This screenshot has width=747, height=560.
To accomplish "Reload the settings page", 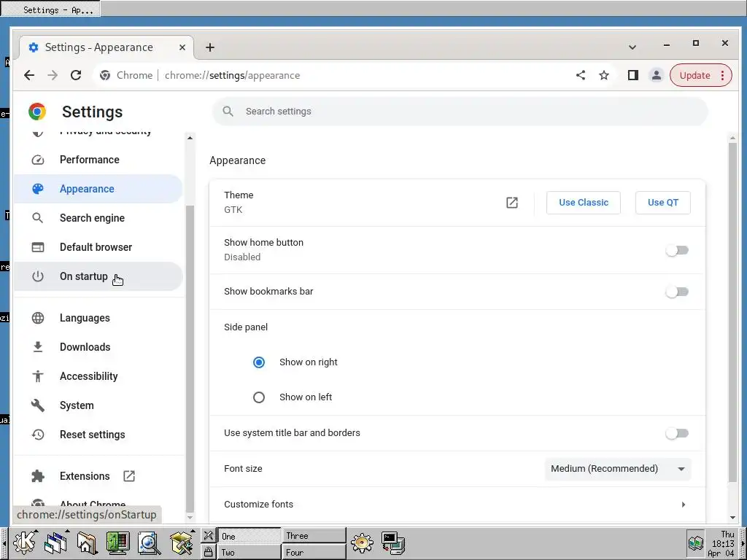I will [x=76, y=75].
